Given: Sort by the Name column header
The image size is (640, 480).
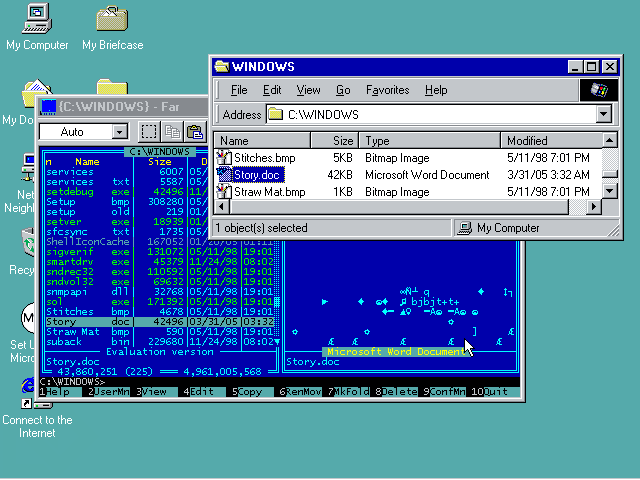Looking at the screenshot, I should click(x=262, y=141).
